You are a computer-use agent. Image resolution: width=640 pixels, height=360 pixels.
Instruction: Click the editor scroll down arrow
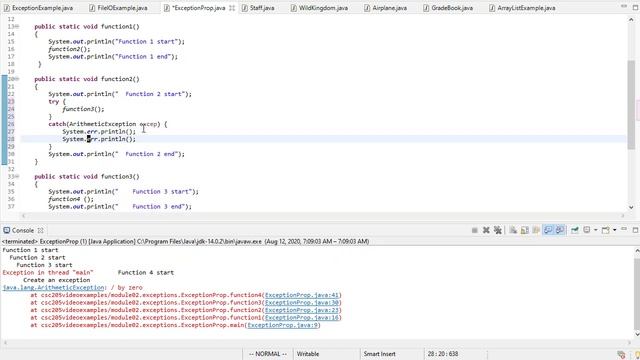coord(631,207)
